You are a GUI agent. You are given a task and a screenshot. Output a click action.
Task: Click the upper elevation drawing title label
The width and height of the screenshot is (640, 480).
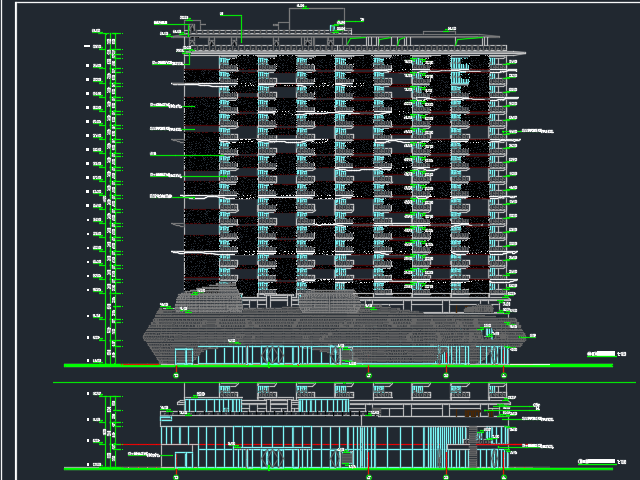(x=605, y=354)
